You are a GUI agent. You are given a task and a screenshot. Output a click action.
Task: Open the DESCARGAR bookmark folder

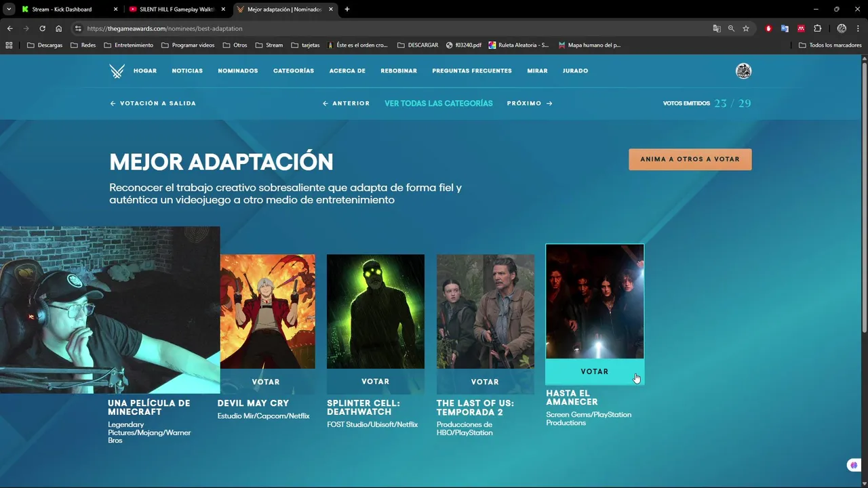pos(418,45)
